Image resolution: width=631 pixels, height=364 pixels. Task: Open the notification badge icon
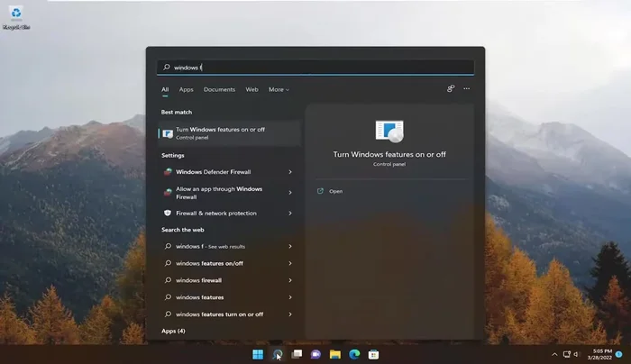619,354
